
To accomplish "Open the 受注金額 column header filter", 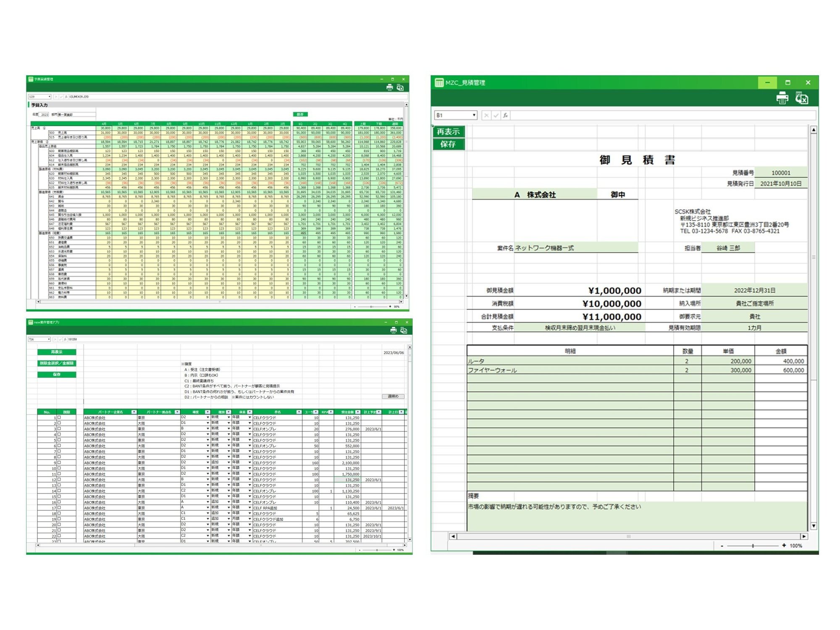I will pyautogui.click(x=357, y=412).
